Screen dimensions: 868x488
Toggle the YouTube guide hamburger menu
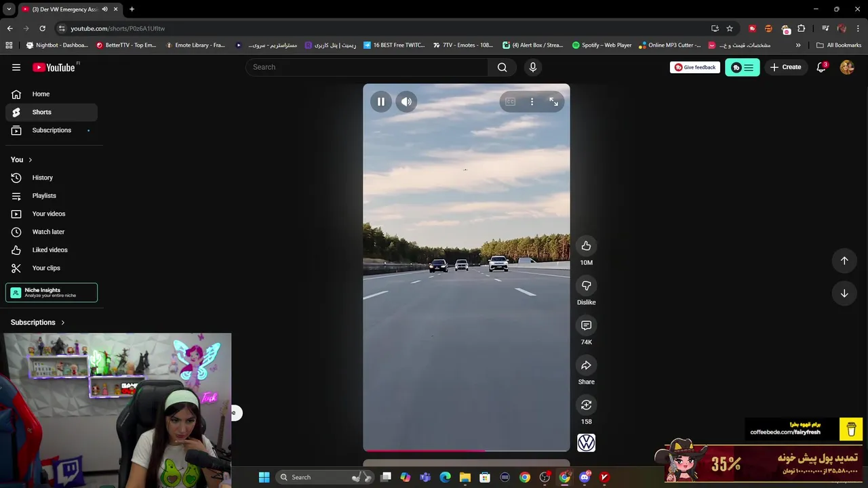(16, 67)
